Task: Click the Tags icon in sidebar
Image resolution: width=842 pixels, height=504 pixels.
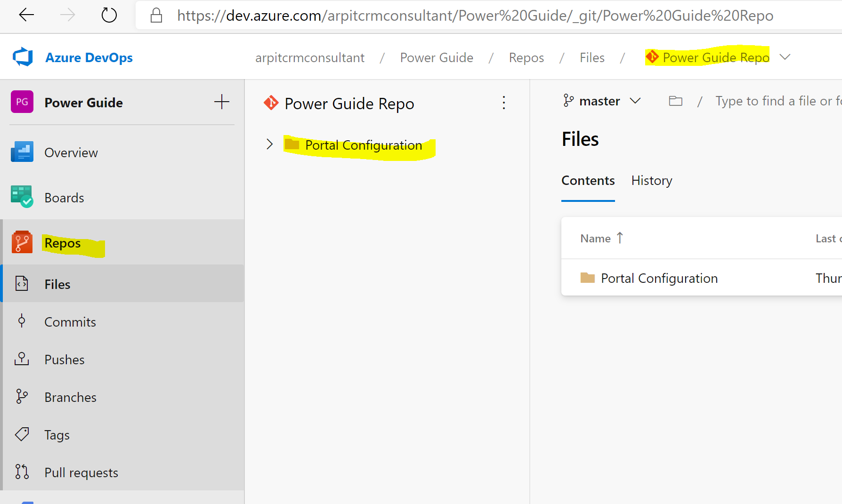Action: (x=22, y=434)
